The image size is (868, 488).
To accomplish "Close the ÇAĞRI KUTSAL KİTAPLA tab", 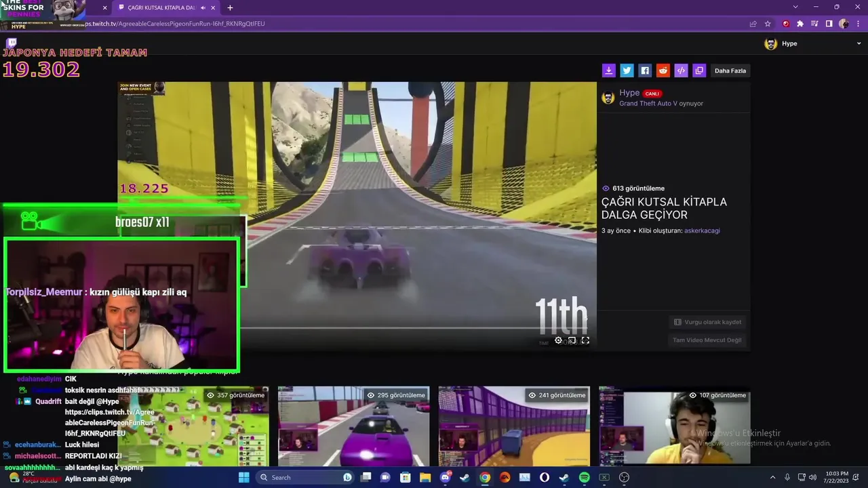I will [214, 7].
